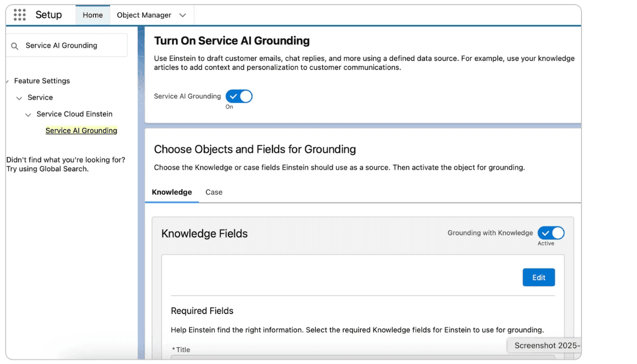637x364 pixels.
Task: Open the App Launcher dots grid
Action: click(x=20, y=15)
